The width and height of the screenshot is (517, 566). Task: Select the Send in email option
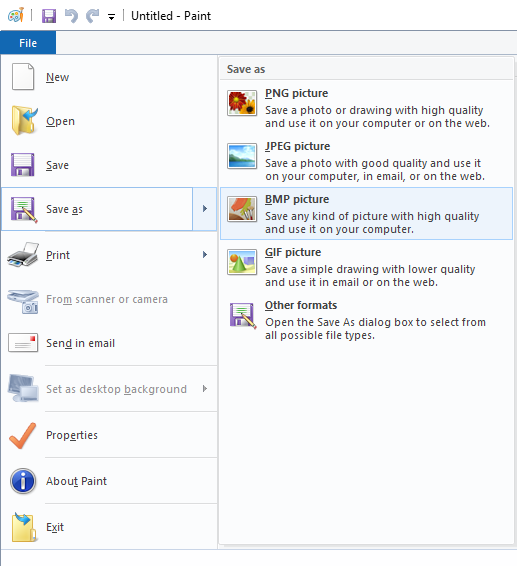click(x=109, y=343)
